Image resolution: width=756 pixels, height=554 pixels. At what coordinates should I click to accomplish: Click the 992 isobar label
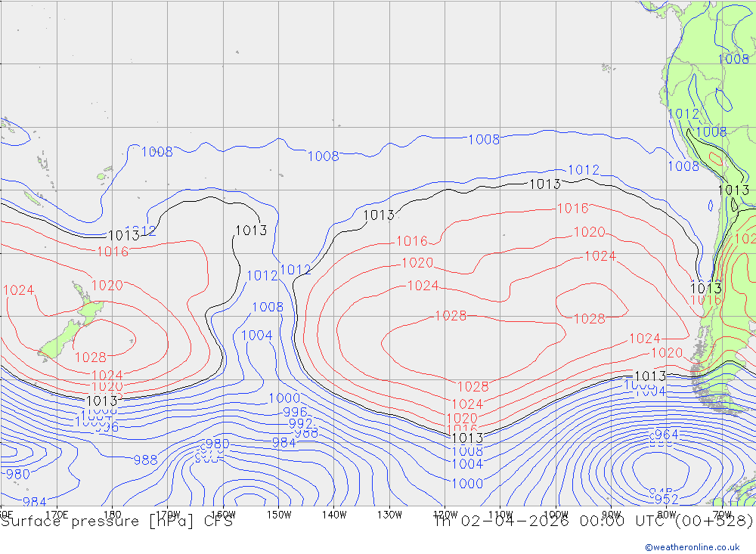point(300,424)
